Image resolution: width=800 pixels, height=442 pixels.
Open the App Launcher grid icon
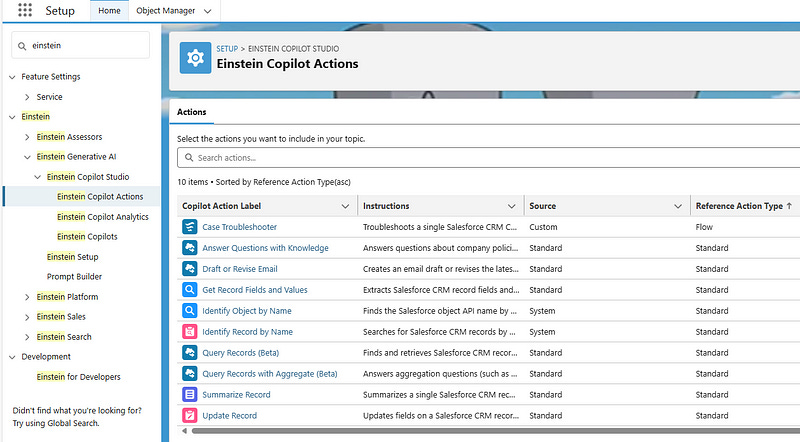coord(24,10)
